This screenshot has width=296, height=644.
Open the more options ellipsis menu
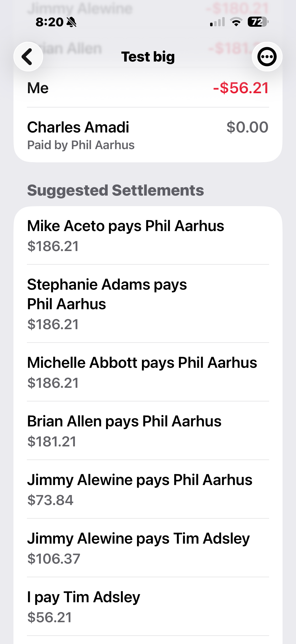point(267,57)
